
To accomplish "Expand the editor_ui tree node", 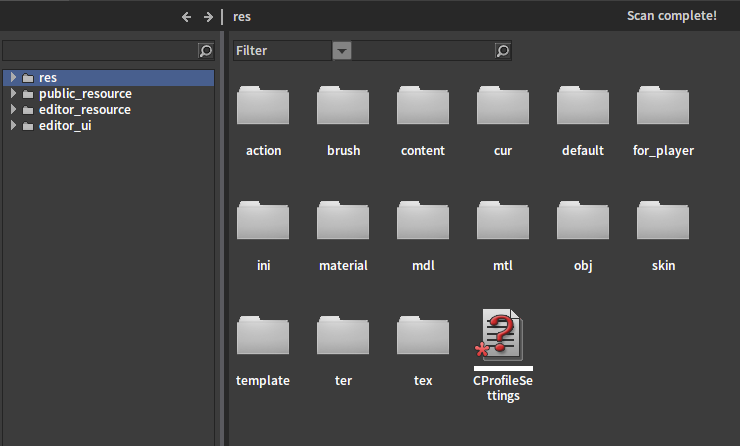I will point(13,126).
